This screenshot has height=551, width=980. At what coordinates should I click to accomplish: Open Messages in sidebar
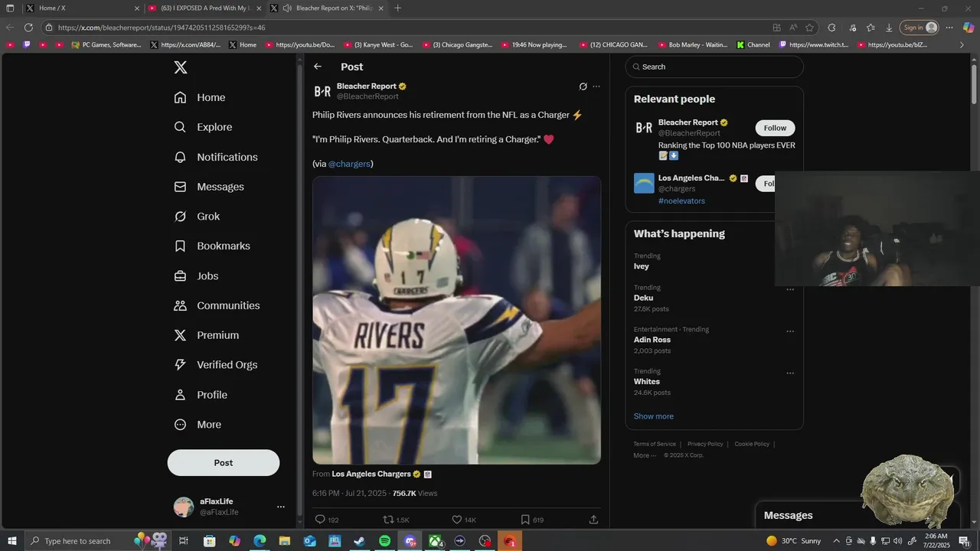pos(209,187)
